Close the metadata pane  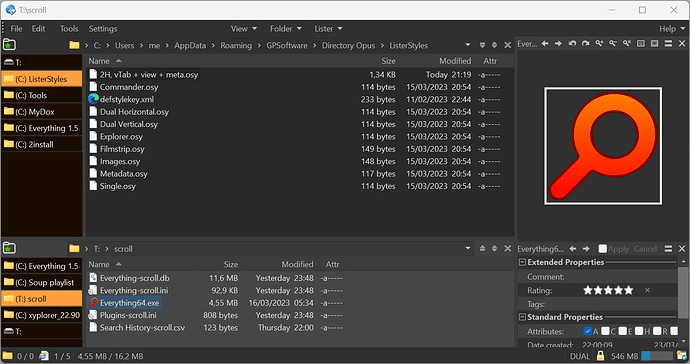[x=682, y=249]
